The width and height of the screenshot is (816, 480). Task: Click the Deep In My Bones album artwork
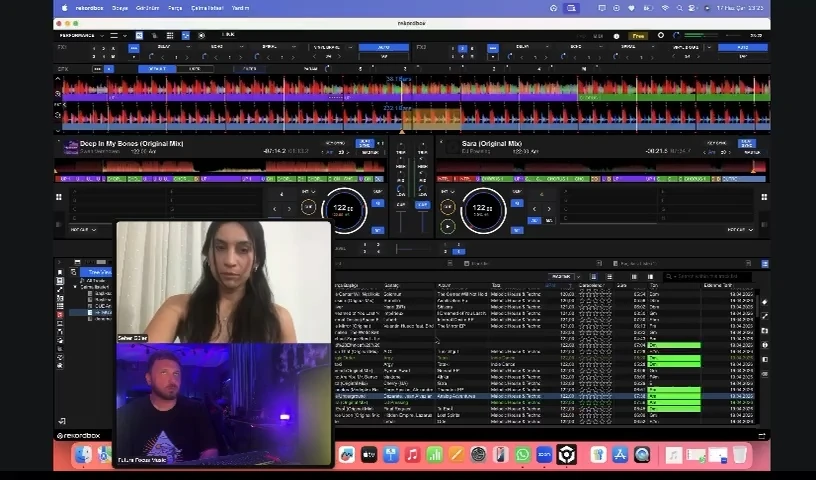[70, 147]
